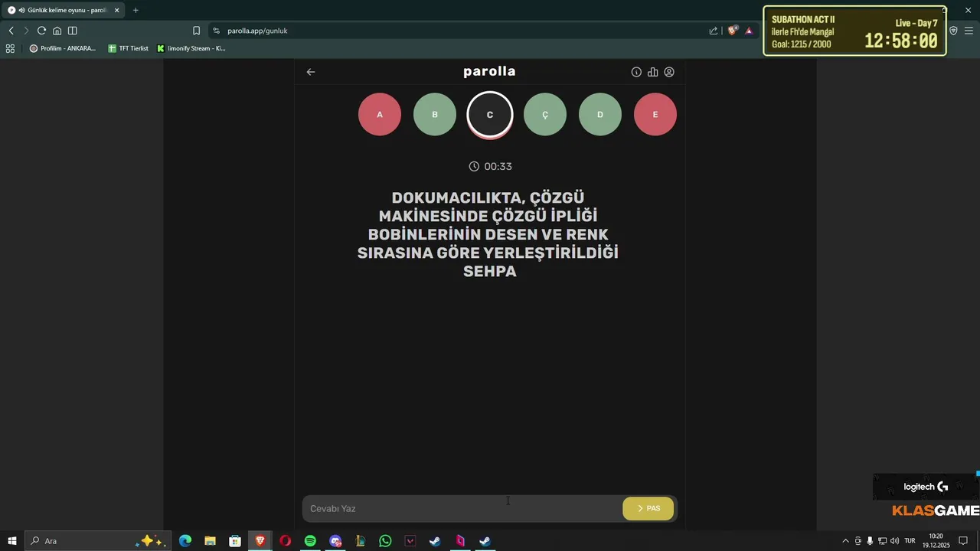Open Microsoft Store from taskbar
Screen dimensions: 980x551
pos(235,541)
